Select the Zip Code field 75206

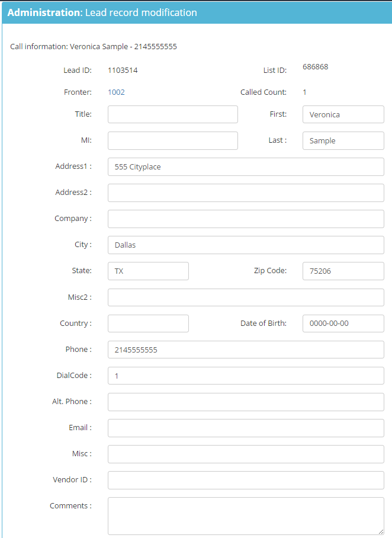pyautogui.click(x=343, y=271)
